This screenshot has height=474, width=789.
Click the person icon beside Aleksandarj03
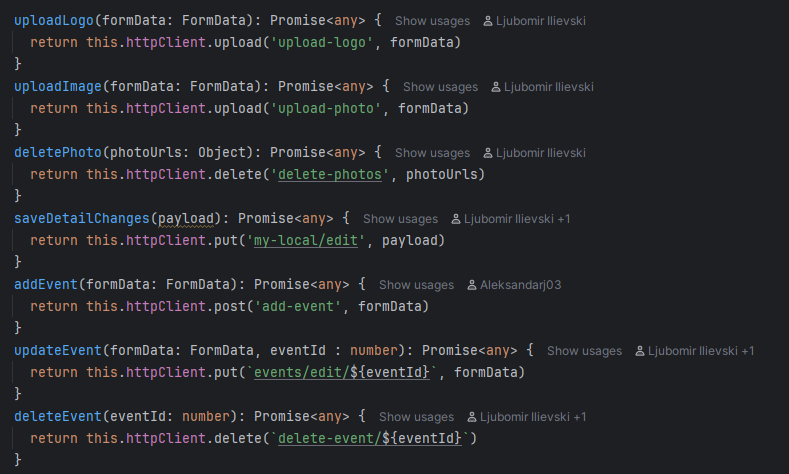tap(472, 285)
